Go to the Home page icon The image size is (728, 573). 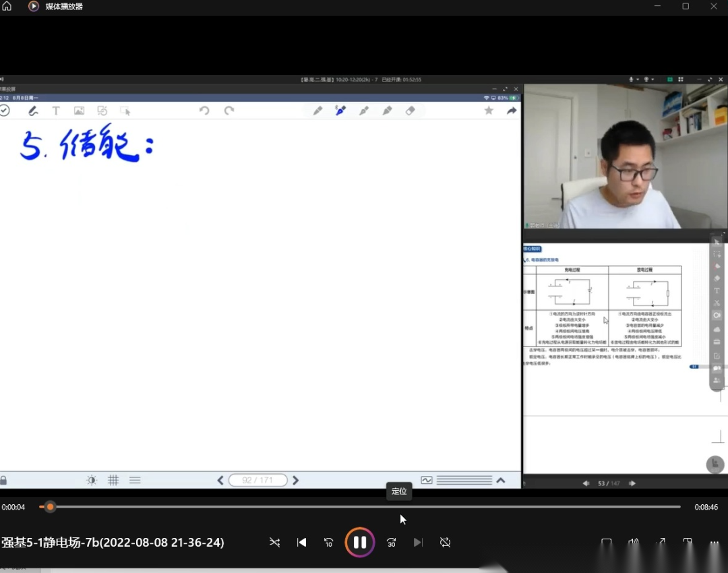7,6
